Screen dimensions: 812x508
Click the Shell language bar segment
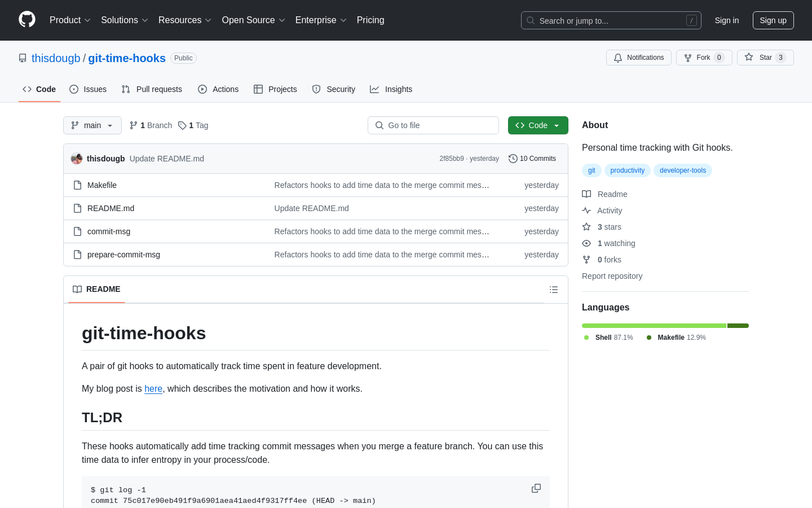pos(654,326)
